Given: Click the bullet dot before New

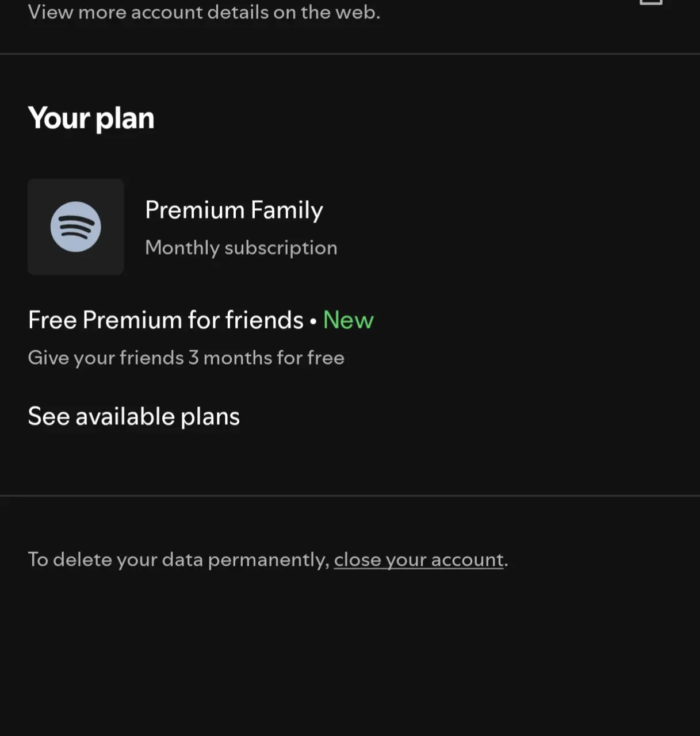Looking at the screenshot, I should (313, 321).
